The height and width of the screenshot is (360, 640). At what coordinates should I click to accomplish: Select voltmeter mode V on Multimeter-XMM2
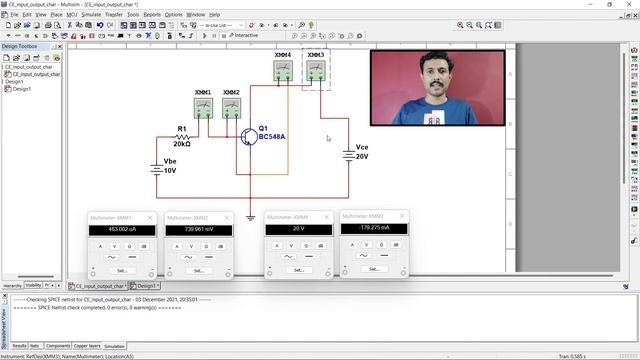[191, 247]
